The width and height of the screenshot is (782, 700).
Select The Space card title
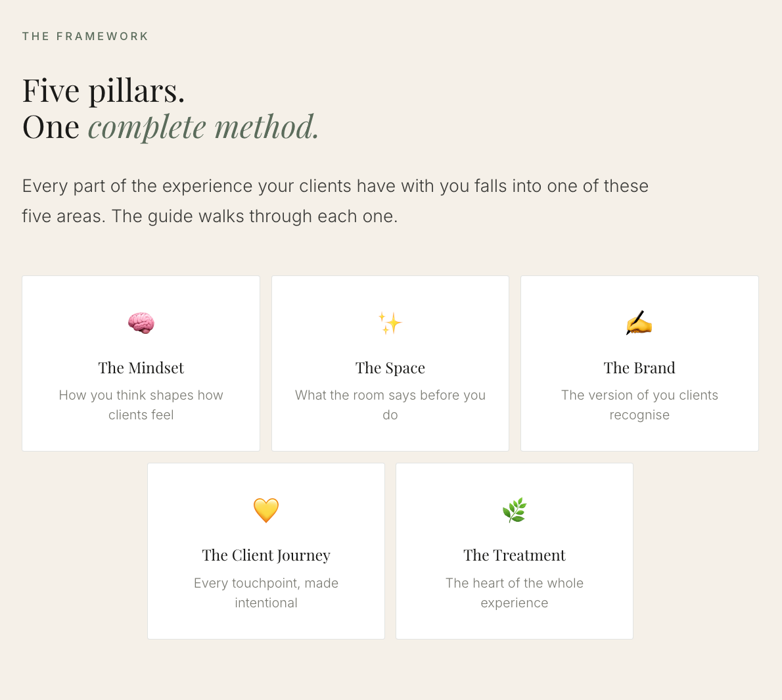[x=390, y=368]
